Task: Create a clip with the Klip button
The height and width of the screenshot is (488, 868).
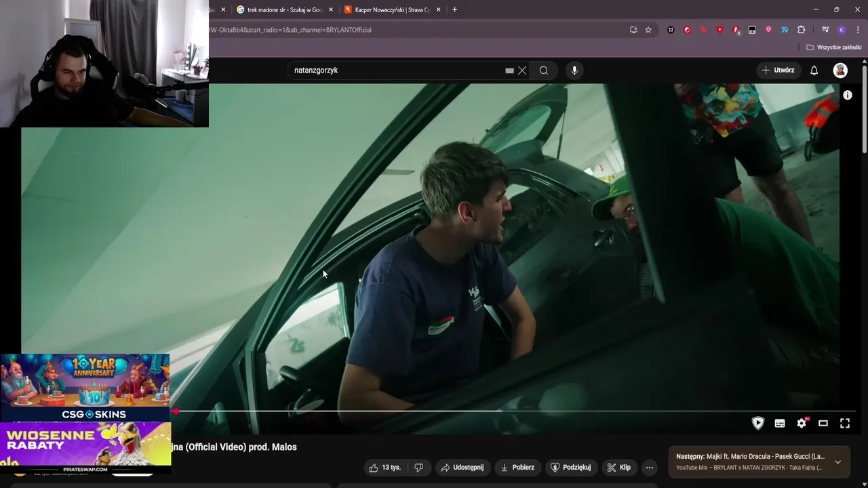Action: click(x=619, y=468)
